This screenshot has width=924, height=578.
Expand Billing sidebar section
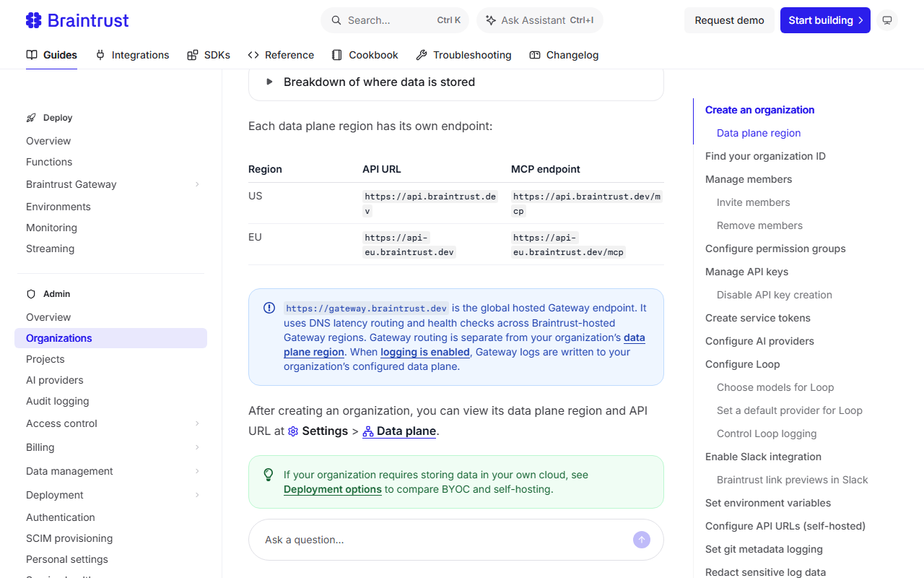click(197, 447)
